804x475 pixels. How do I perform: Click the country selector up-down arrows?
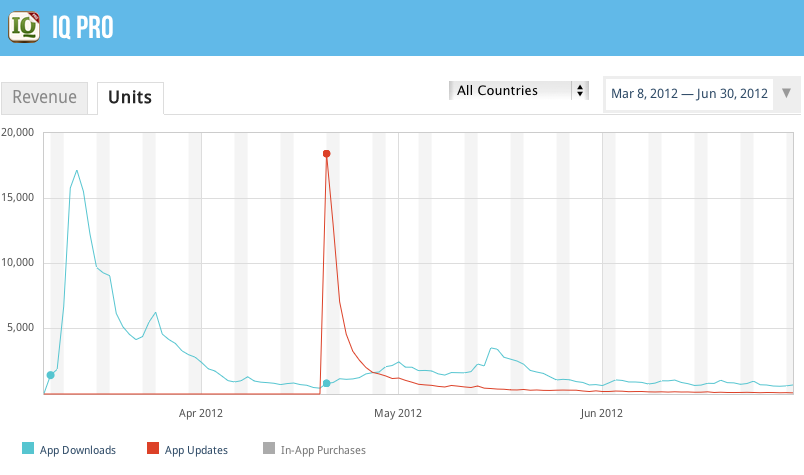579,91
